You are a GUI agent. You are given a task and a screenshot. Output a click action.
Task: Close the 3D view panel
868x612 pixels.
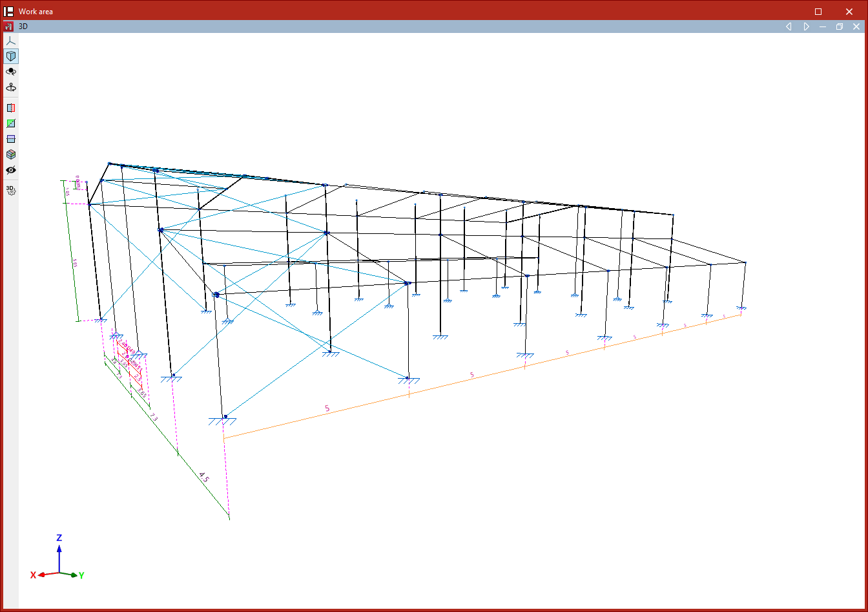(856, 26)
